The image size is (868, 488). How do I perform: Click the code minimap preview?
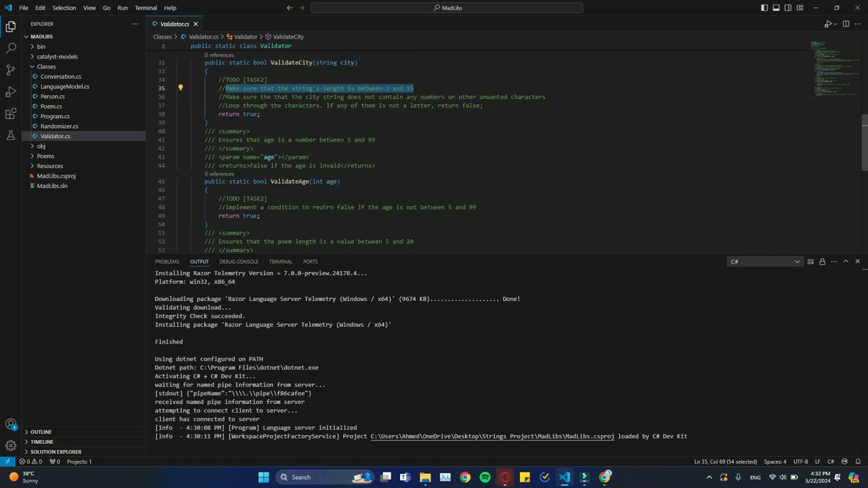(835, 69)
